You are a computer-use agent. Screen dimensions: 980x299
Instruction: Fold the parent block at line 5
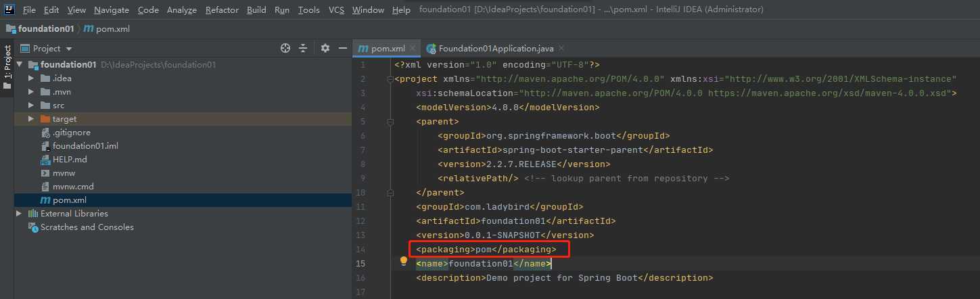pyautogui.click(x=390, y=122)
